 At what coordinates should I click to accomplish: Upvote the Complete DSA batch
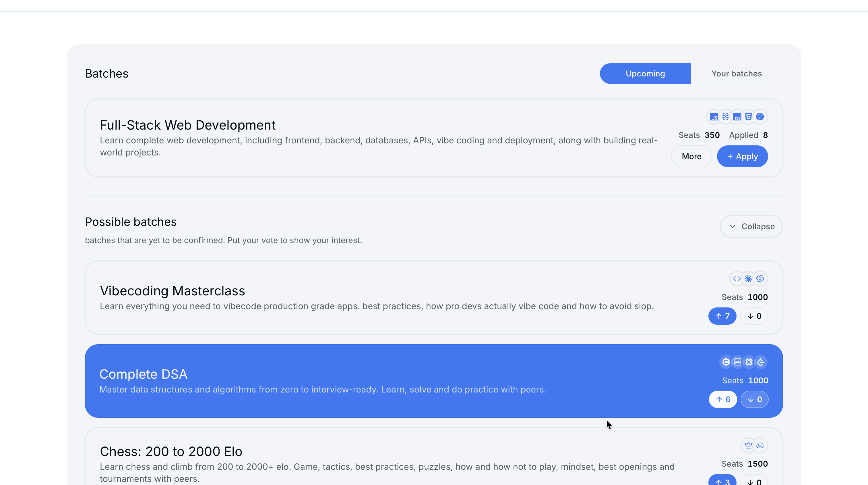[723, 399]
